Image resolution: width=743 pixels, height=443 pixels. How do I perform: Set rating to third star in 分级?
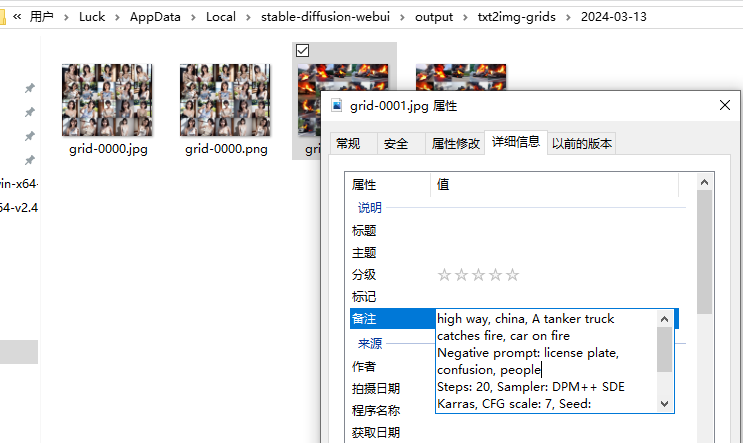coord(479,275)
